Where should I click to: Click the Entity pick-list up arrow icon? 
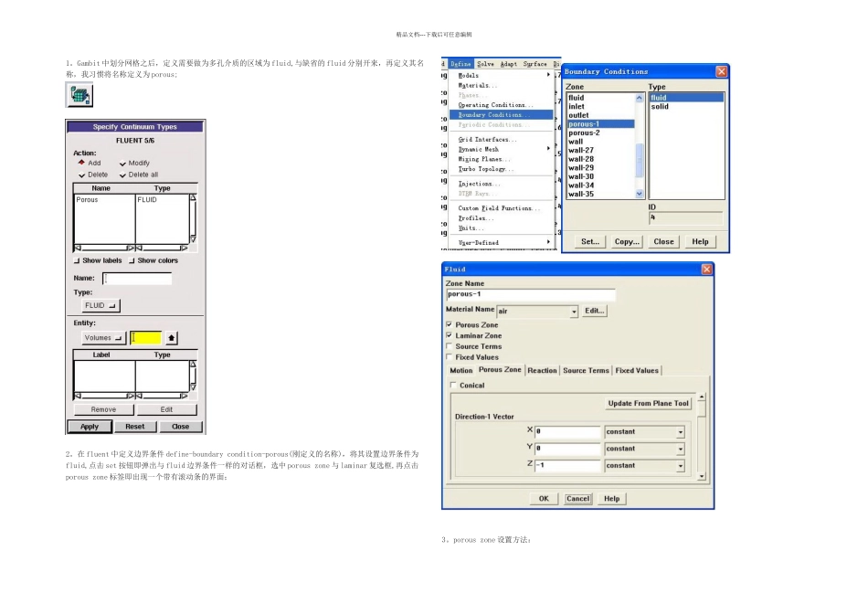point(172,338)
